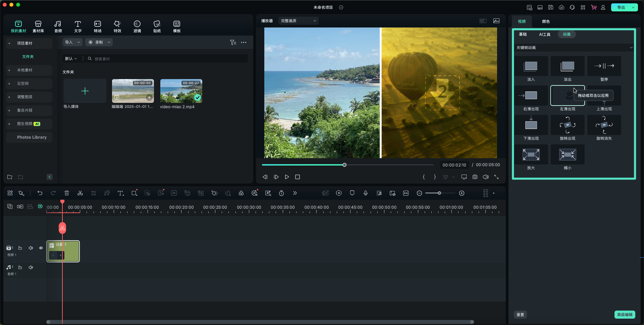This screenshot has height=325, width=644.
Task: Record voiceover with the microphone icon
Action: point(366,193)
